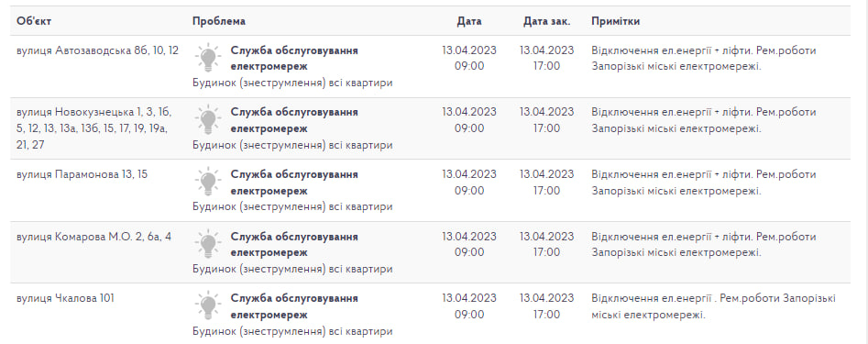This screenshot has height=344, width=868.
Task: Click lightbulb icon in Парамонова row
Action: (x=207, y=182)
